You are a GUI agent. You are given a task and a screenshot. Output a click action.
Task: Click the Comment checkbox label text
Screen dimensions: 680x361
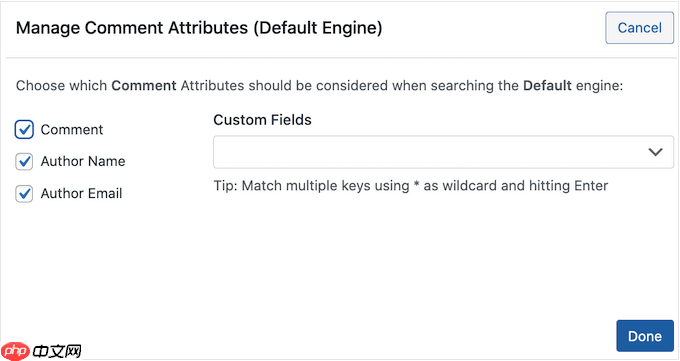(x=72, y=129)
